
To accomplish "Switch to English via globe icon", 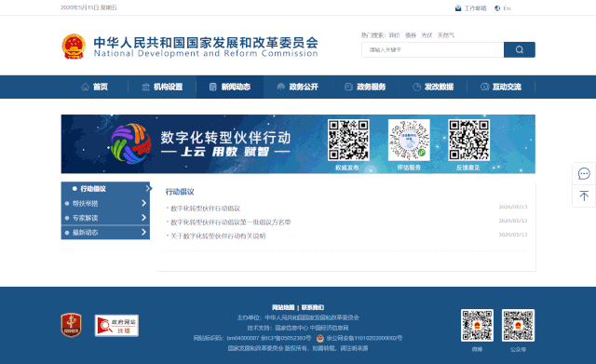I will (497, 8).
